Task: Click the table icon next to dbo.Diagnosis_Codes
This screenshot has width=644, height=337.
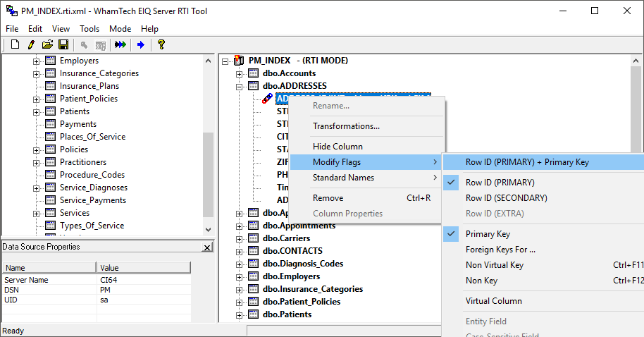Action: pyautogui.click(x=254, y=264)
